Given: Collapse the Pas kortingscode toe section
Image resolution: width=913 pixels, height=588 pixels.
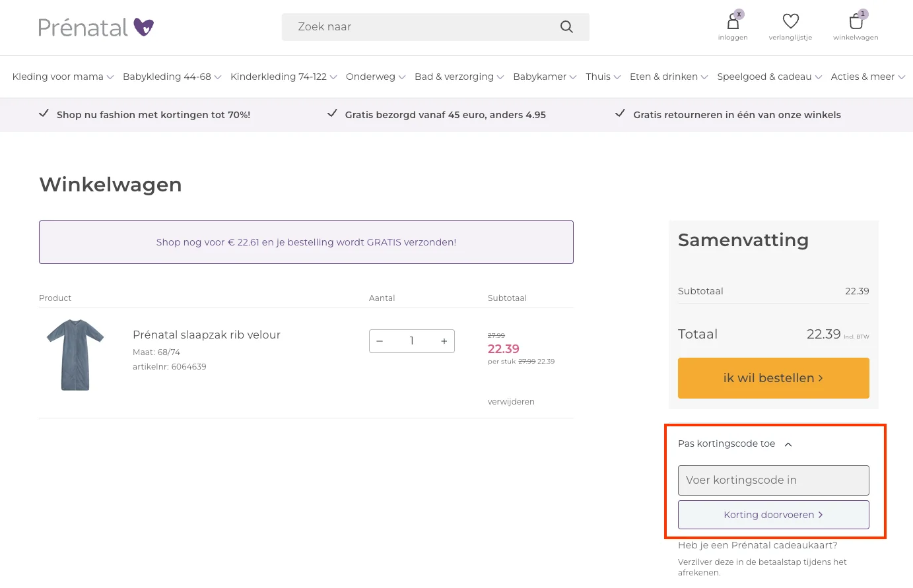Looking at the screenshot, I should point(788,444).
